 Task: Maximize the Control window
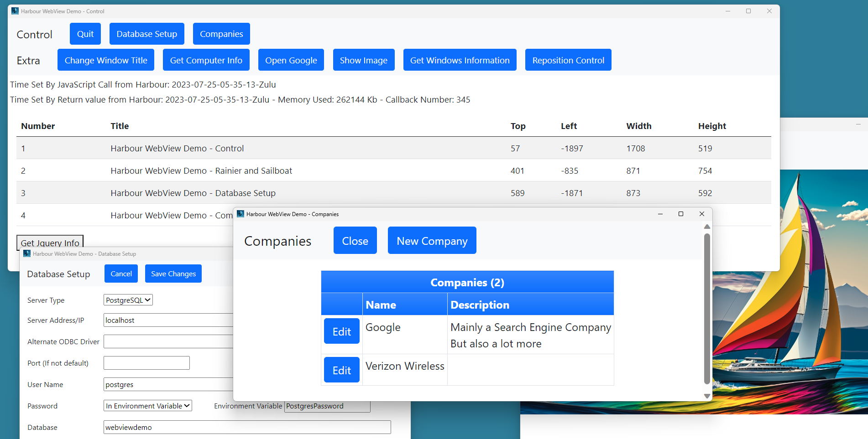(x=748, y=11)
